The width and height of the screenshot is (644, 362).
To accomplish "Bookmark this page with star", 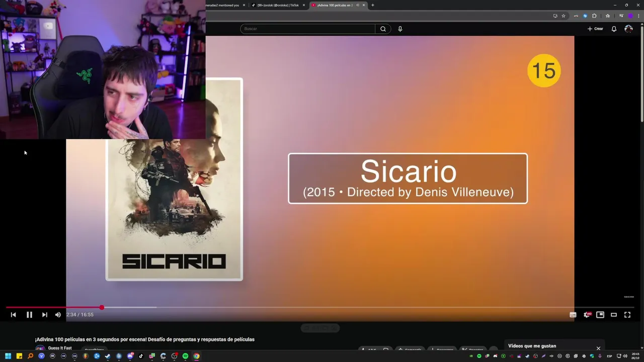I will [x=563, y=16].
